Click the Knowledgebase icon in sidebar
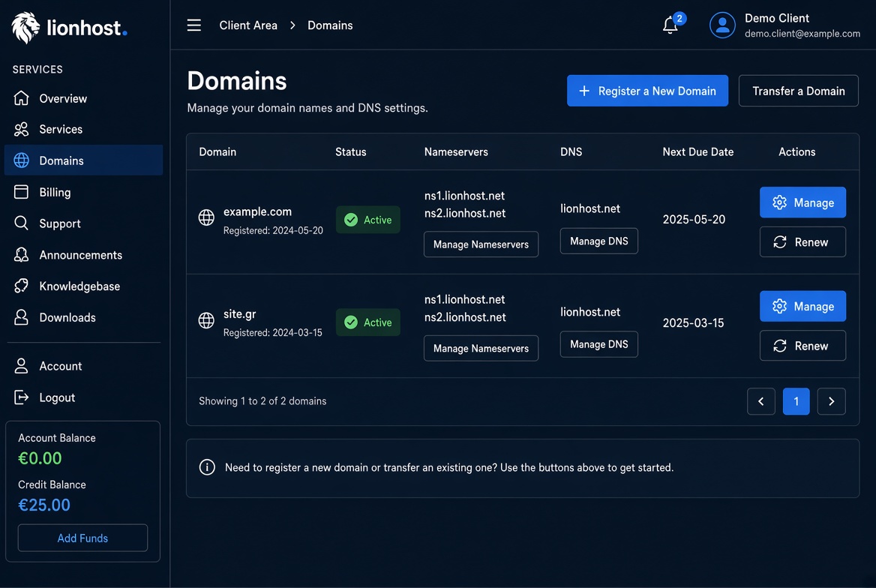This screenshot has width=876, height=588. coord(21,286)
